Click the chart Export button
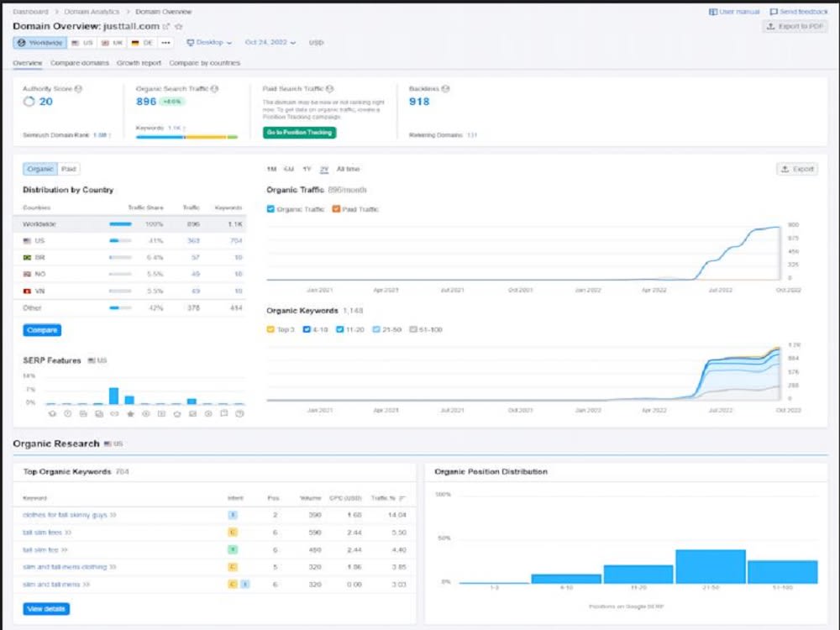 pyautogui.click(x=797, y=170)
